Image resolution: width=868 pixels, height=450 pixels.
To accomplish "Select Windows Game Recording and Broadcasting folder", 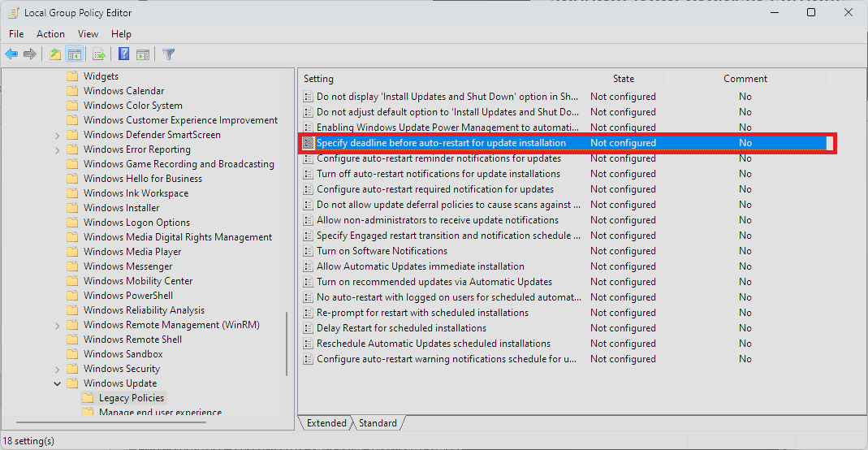I will [179, 164].
